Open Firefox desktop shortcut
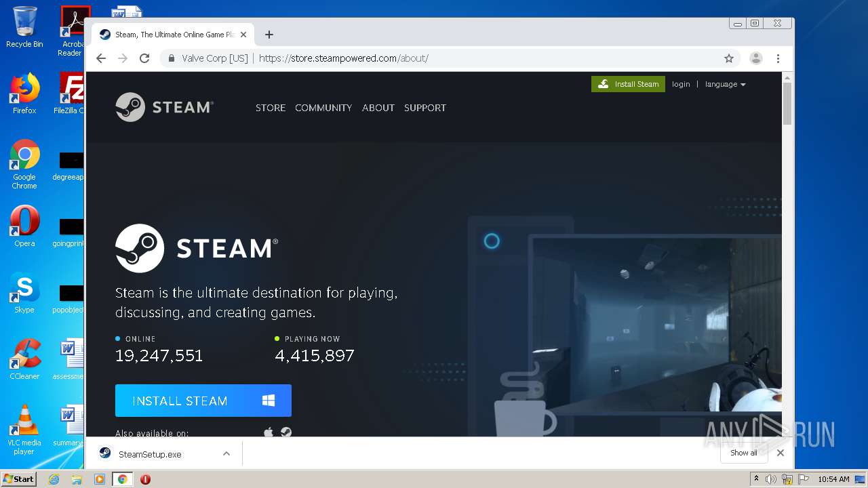The height and width of the screenshot is (488, 868). (x=24, y=94)
